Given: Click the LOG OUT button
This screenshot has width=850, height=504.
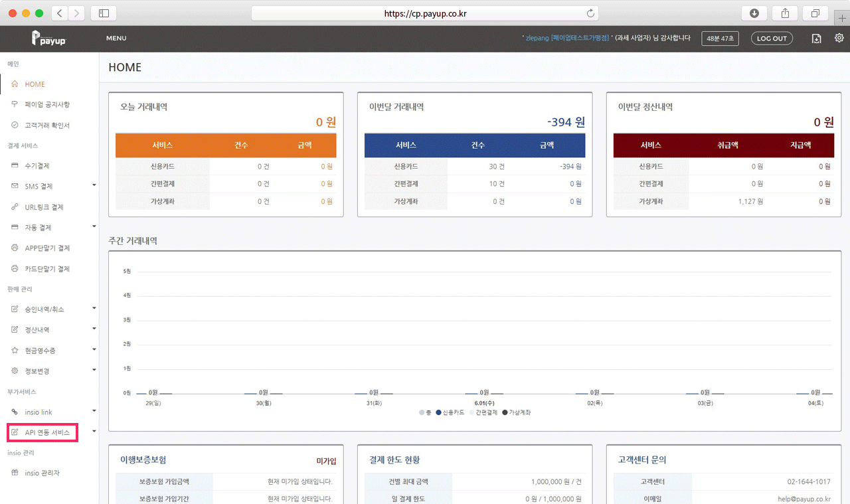Looking at the screenshot, I should click(x=772, y=39).
